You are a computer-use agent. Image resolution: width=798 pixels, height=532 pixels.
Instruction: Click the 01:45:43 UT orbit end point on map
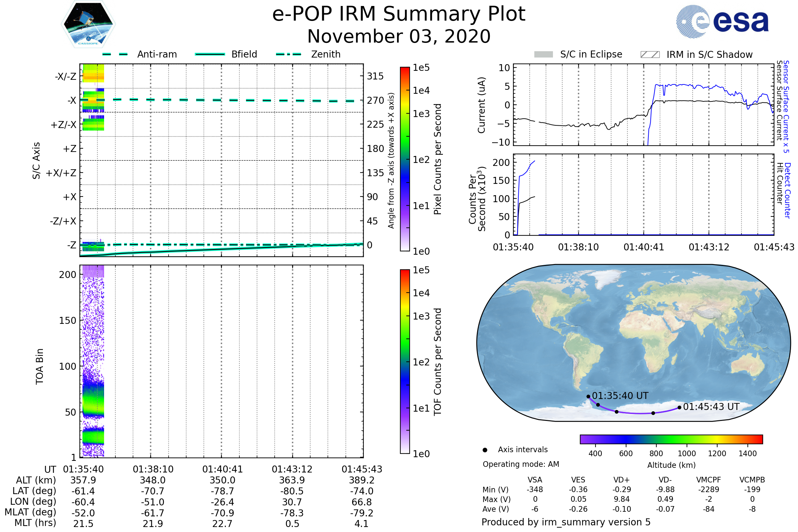point(679,408)
